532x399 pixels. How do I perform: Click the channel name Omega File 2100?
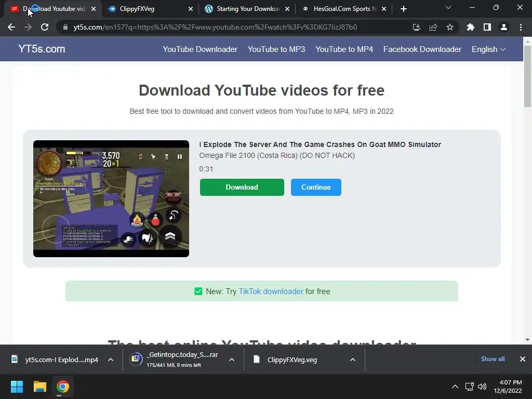(x=277, y=155)
